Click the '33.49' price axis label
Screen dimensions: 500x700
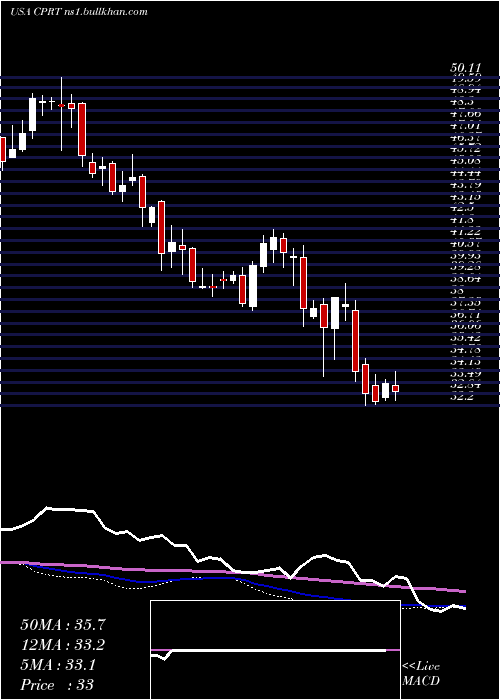pos(466,374)
